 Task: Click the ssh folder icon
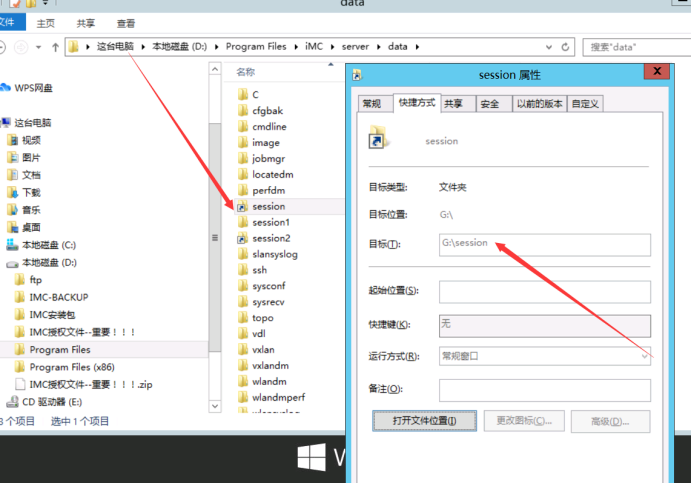(x=243, y=270)
